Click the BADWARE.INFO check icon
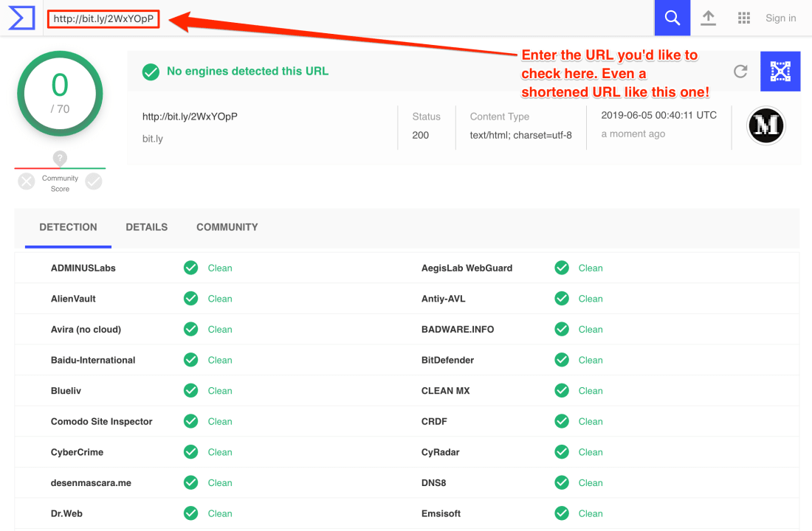Viewport: 812px width, 531px height. click(x=561, y=329)
